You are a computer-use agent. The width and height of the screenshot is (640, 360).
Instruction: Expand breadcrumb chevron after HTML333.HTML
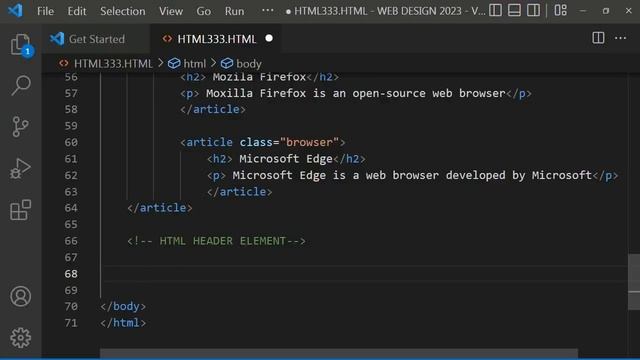pos(160,63)
